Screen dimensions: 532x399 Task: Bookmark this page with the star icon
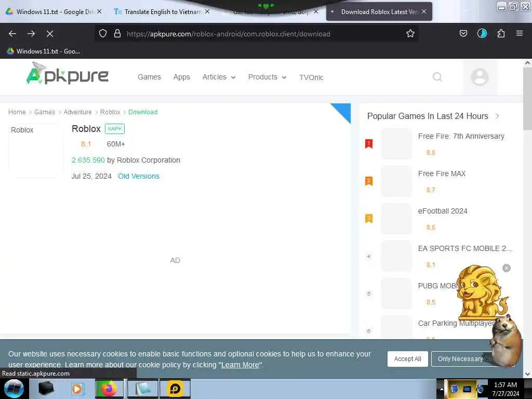pyautogui.click(x=410, y=34)
